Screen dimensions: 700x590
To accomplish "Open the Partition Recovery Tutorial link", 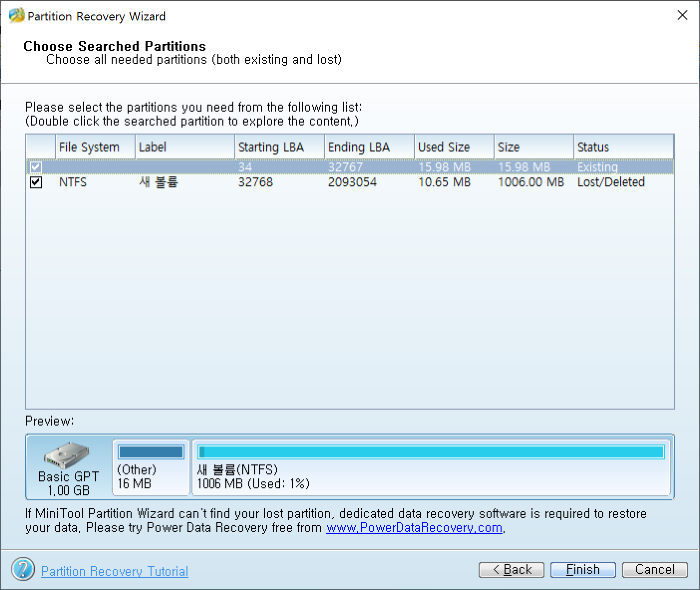I will [115, 571].
